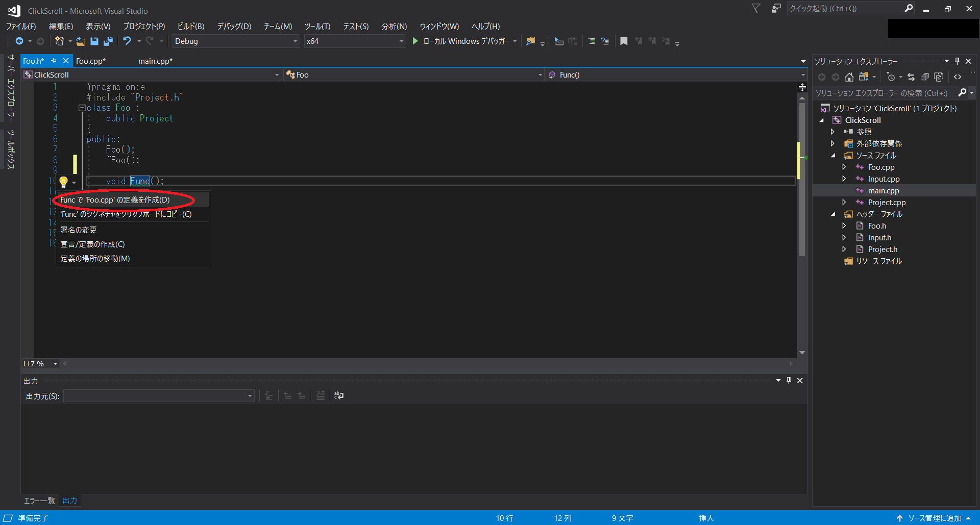Adjust the editor zoom level control showing 117%
980x525 pixels.
click(x=39, y=363)
